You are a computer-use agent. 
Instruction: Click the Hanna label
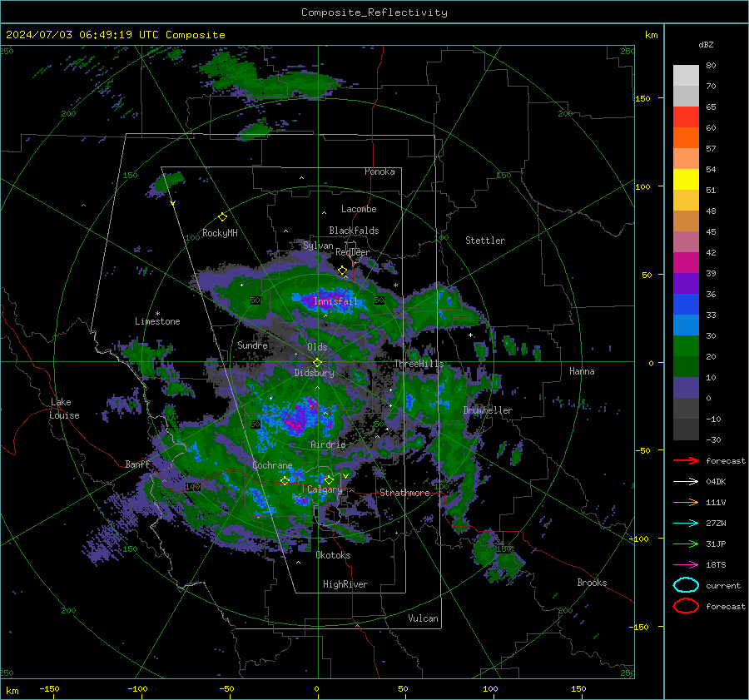(x=582, y=371)
